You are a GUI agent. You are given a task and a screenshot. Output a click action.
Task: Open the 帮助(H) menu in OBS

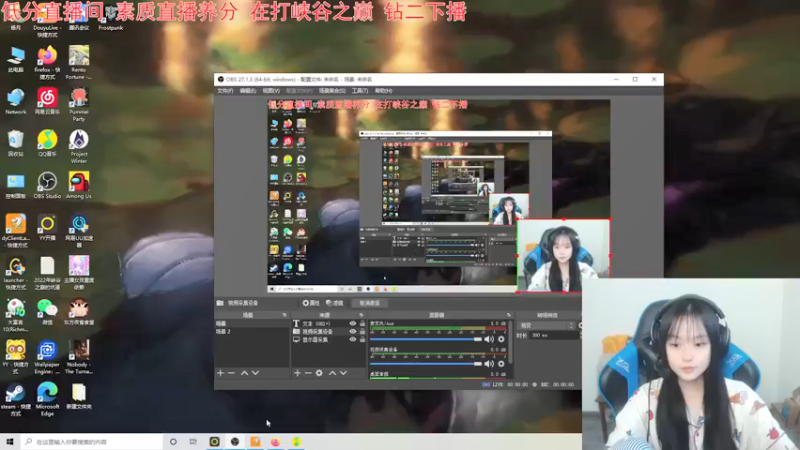tap(384, 91)
